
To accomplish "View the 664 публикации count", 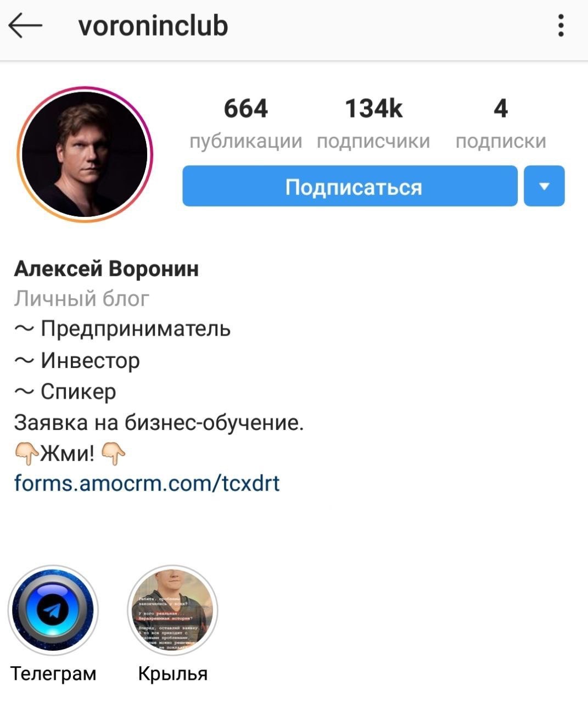I will (x=245, y=123).
